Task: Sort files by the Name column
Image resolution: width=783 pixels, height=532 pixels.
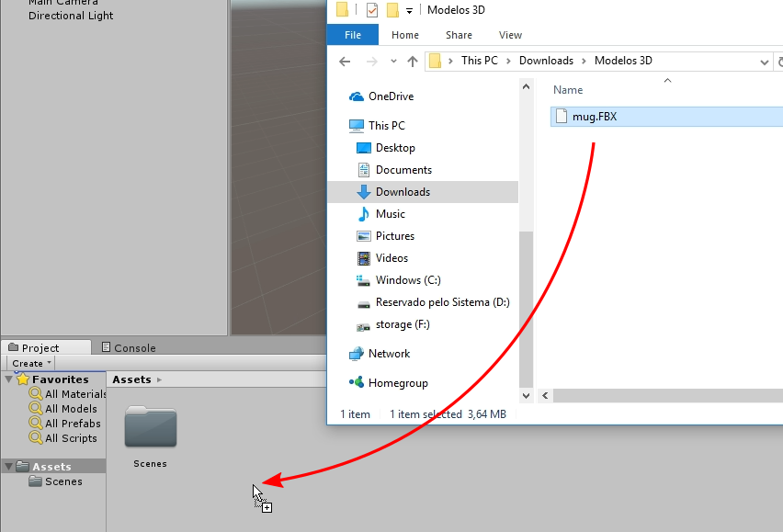Action: tap(568, 90)
